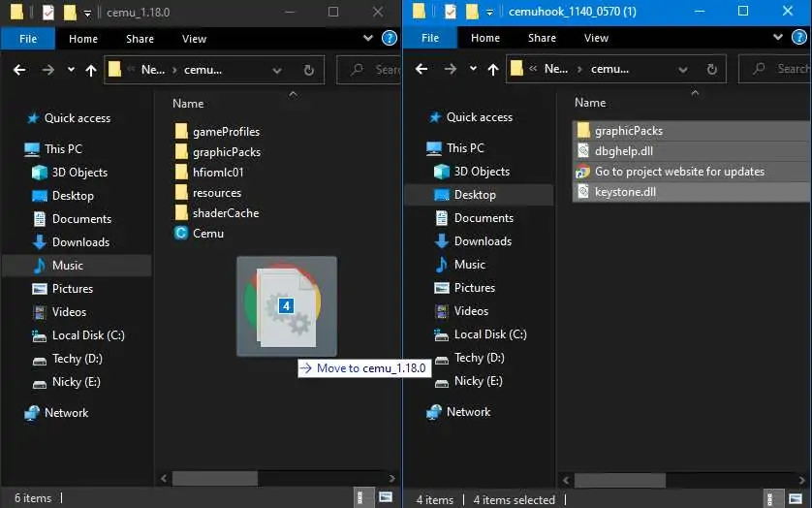
Task: Open Nicky (E:) in cemuhook window
Action: tap(469, 381)
